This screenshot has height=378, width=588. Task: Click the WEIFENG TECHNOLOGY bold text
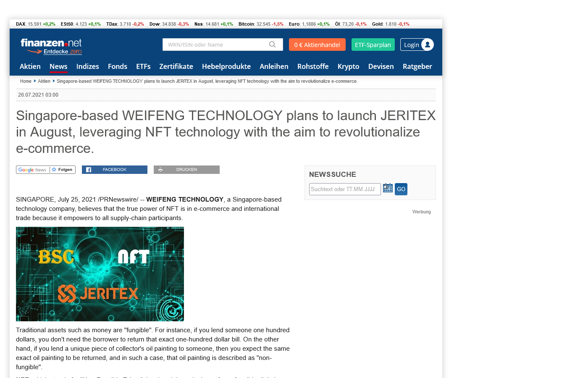[x=185, y=199]
